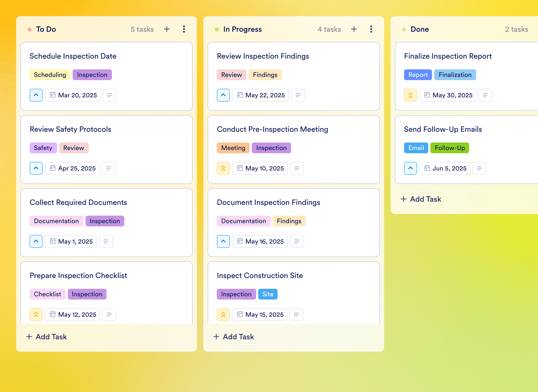538x392 pixels.
Task: Toggle the high priority on Conduct Pre-Inspection Meeting
Action: click(223, 168)
